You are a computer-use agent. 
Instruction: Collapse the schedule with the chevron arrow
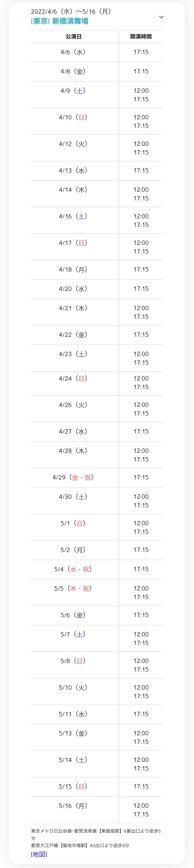[x=161, y=17]
